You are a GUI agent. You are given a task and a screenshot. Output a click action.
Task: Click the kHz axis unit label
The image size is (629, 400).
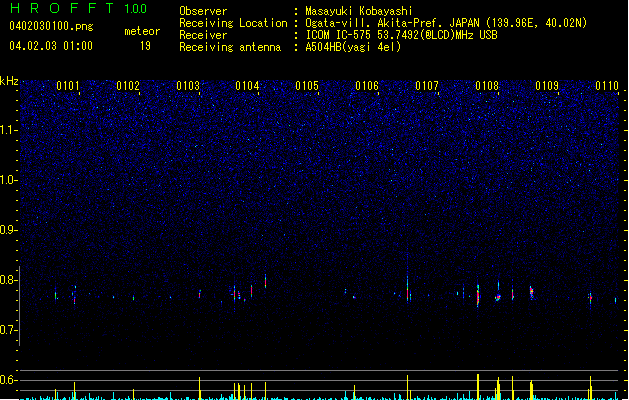(x=9, y=81)
